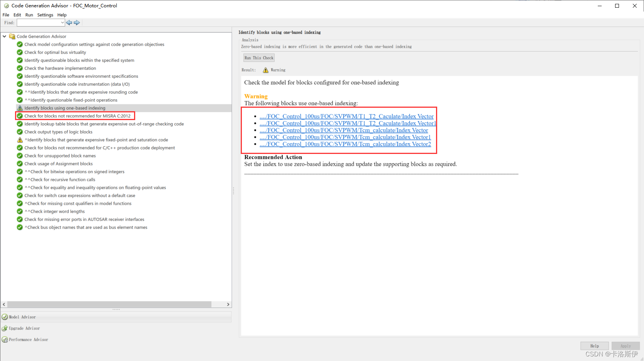Select 'Identify lookup table blocks' out-of-range check
The image size is (644, 361).
click(x=104, y=124)
